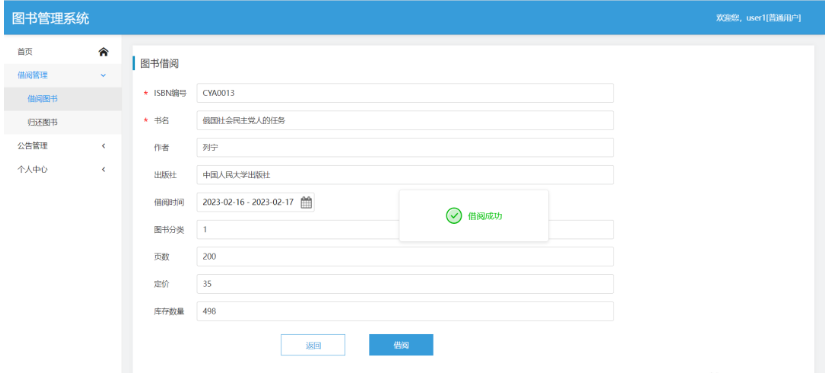Expand the 个人中心 chevron
Viewport: 829px width, 373px height.
[x=104, y=170]
